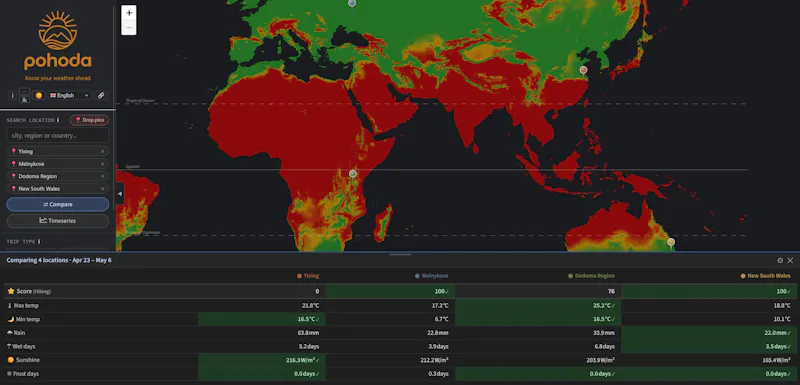Focus the city, region or country search field

58,136
